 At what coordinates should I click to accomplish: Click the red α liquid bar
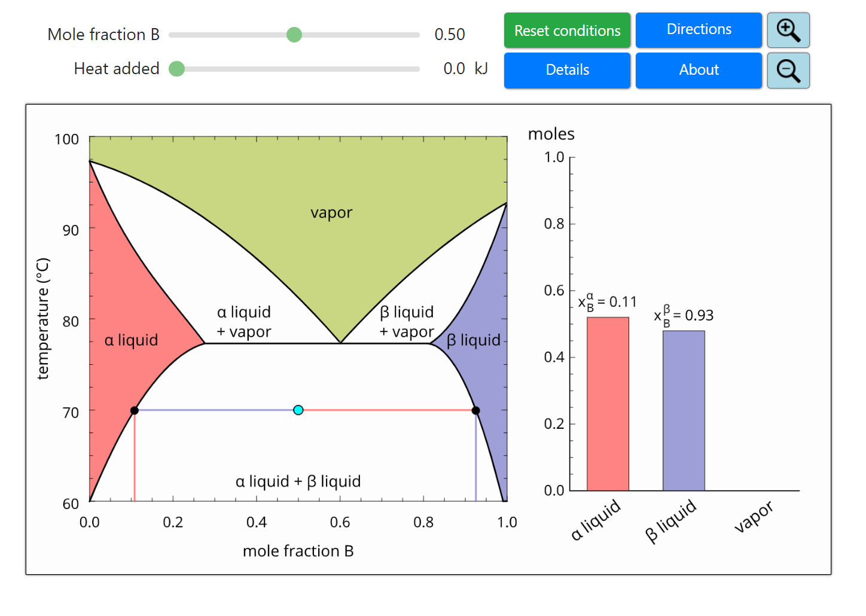608,404
